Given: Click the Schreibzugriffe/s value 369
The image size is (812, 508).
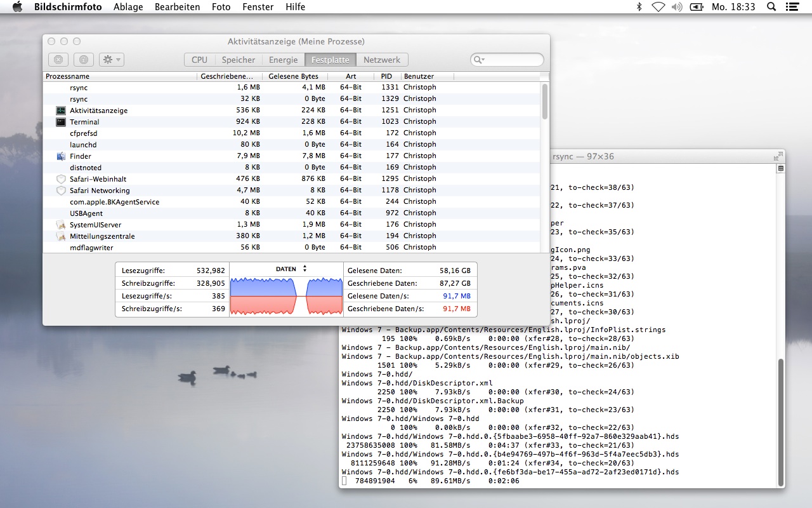Looking at the screenshot, I should pos(219,309).
